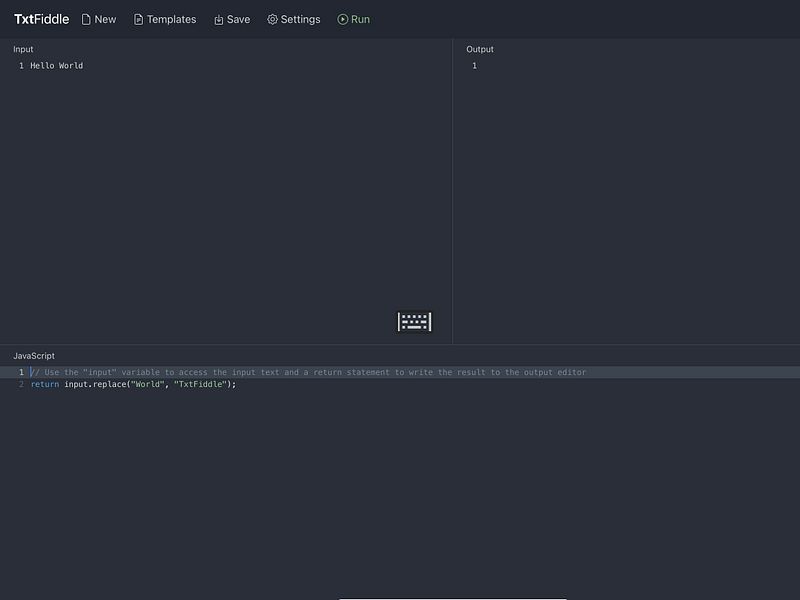Open Settings from the toolbar label
The height and width of the screenshot is (600, 800).
[x=301, y=19]
